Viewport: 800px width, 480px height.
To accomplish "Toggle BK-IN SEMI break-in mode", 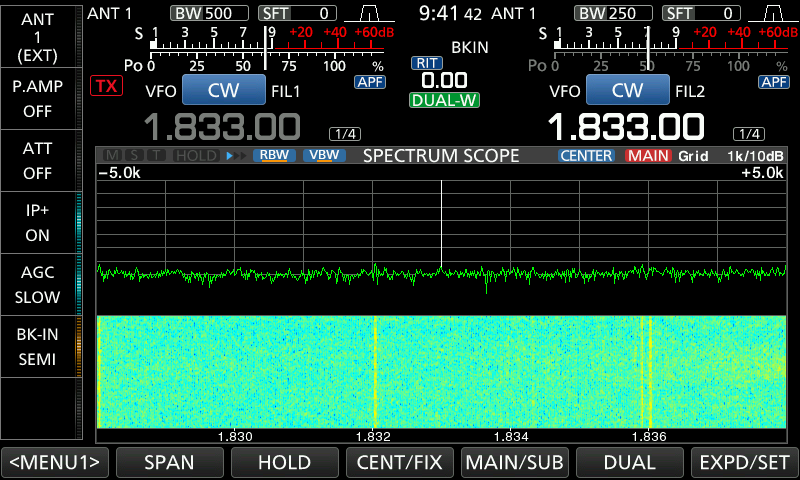I will [38, 347].
